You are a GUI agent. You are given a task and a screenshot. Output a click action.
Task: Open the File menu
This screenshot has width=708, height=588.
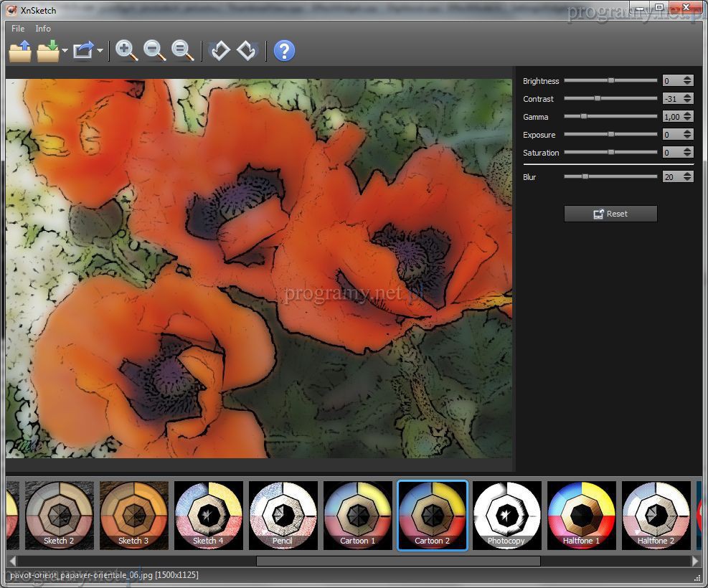18,29
